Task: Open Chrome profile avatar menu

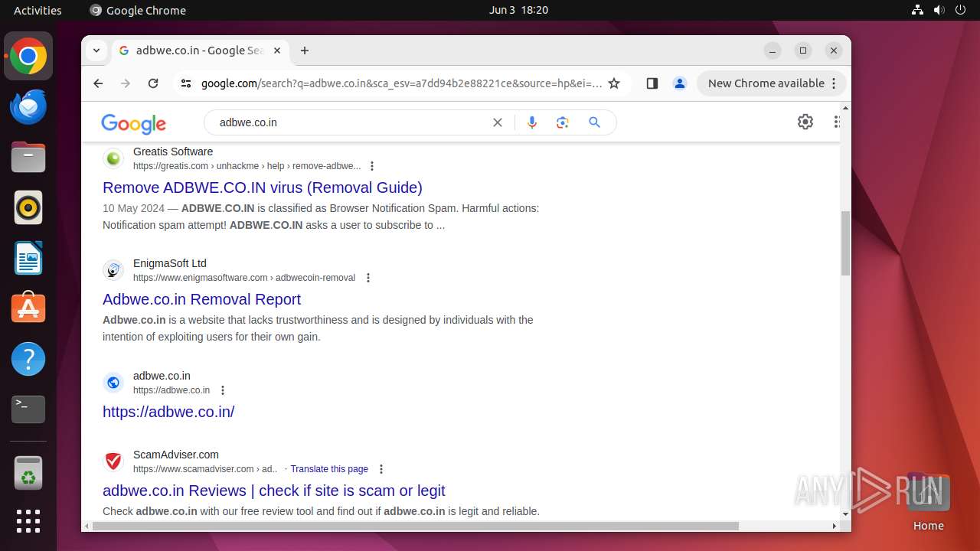Action: click(x=679, y=83)
